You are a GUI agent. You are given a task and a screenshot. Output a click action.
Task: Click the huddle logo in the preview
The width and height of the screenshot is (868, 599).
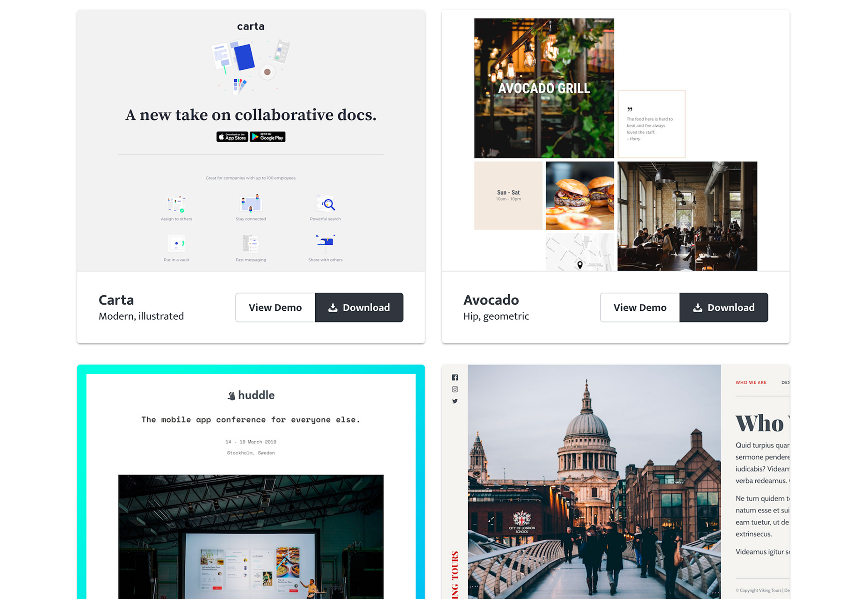[x=251, y=395]
